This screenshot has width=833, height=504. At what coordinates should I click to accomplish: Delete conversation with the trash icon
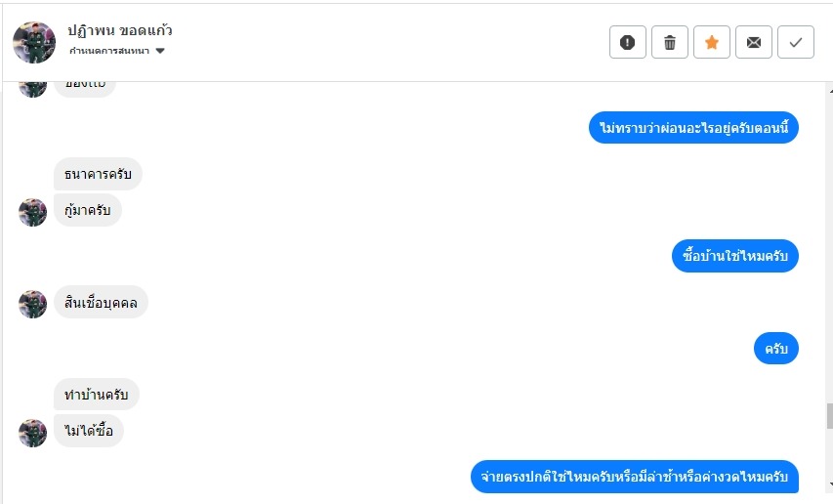(x=669, y=42)
